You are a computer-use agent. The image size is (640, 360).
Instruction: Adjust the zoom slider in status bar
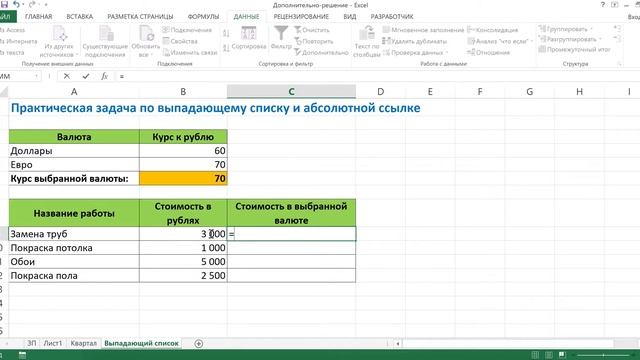click(x=603, y=355)
